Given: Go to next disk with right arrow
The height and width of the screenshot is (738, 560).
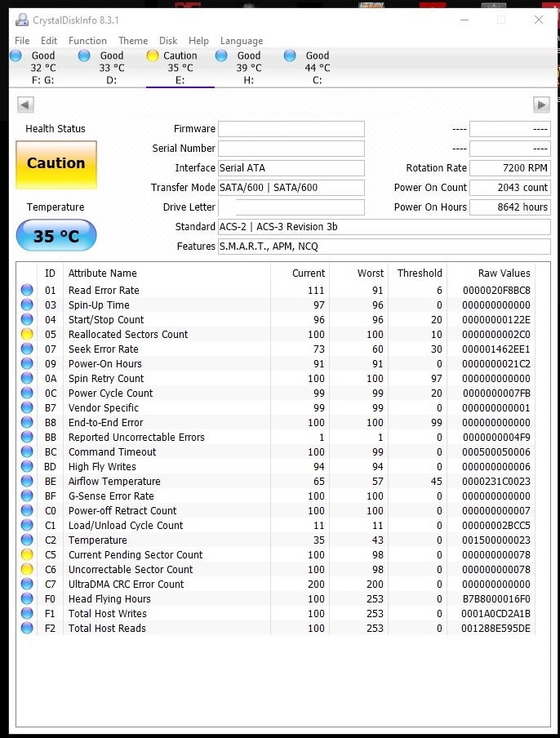Looking at the screenshot, I should tap(542, 104).
